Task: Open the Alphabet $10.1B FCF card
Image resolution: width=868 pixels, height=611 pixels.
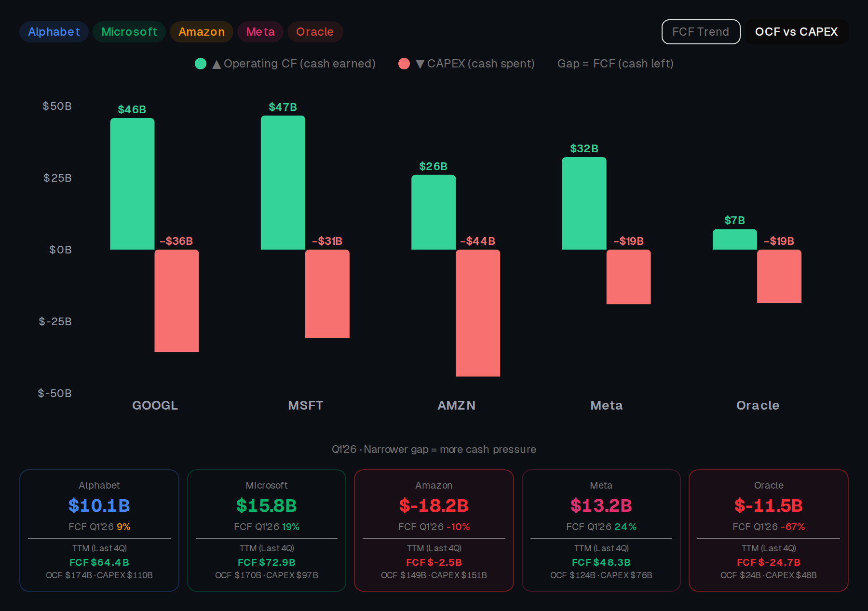Action: click(99, 531)
